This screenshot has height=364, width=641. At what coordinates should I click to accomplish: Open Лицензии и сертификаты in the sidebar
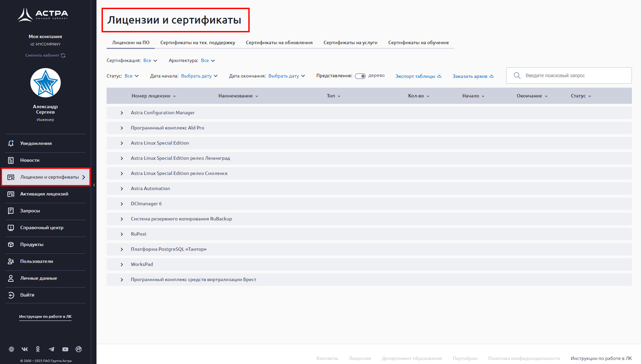click(46, 177)
